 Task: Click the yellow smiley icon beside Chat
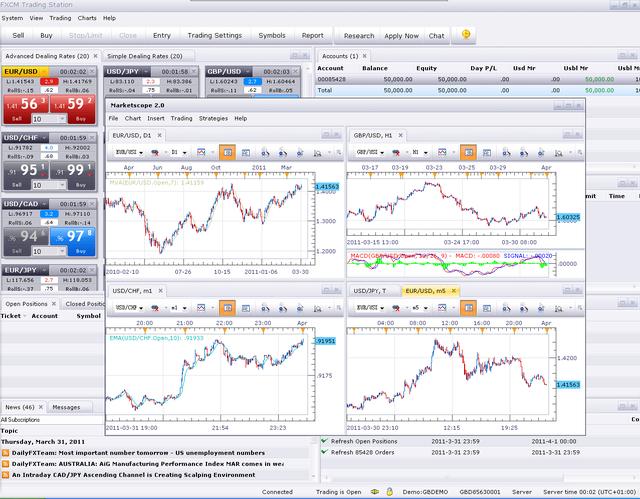pos(466,35)
